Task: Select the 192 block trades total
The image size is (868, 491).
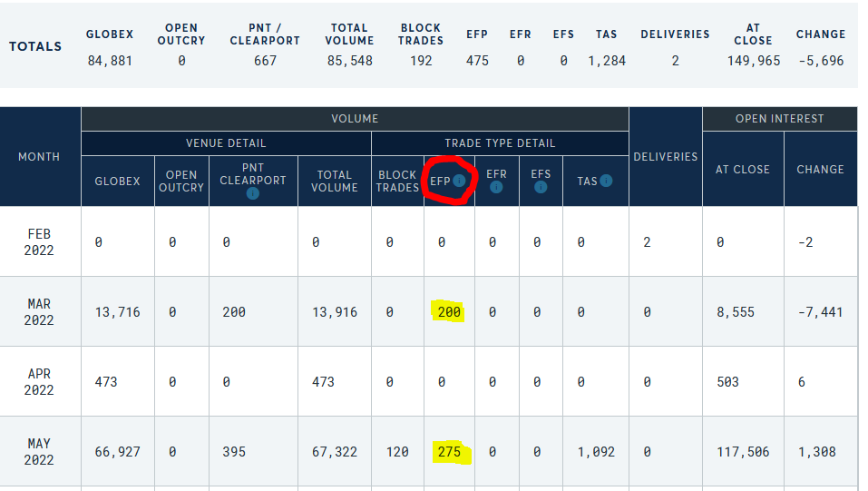Action: pos(421,61)
